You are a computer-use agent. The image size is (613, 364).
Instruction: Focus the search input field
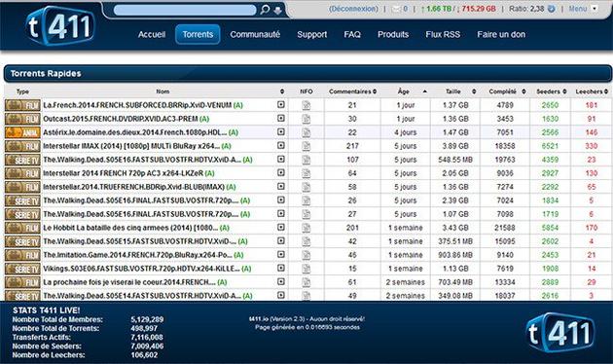pos(185,10)
